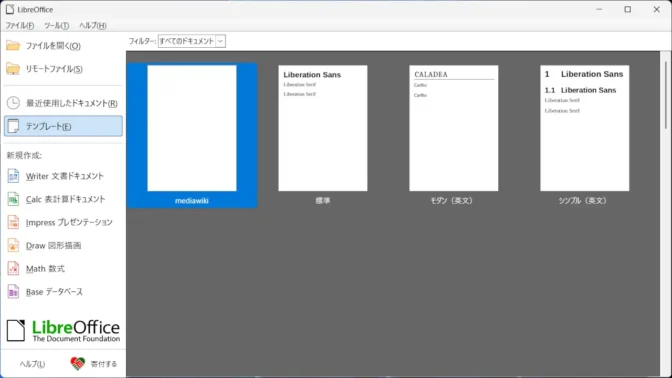This screenshot has height=378, width=672.
Task: Click the Writer document icon
Action: (x=13, y=176)
